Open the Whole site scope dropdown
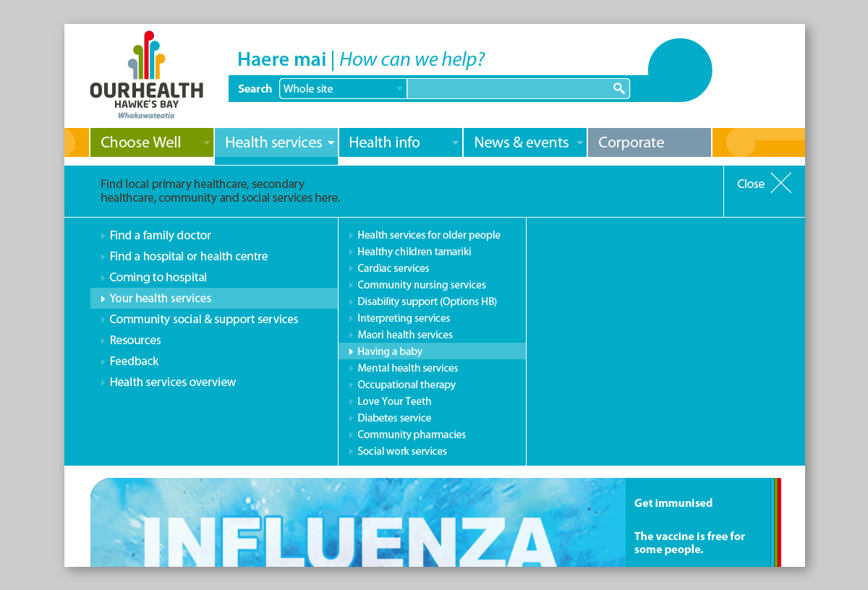This screenshot has width=868, height=590. 343,89
